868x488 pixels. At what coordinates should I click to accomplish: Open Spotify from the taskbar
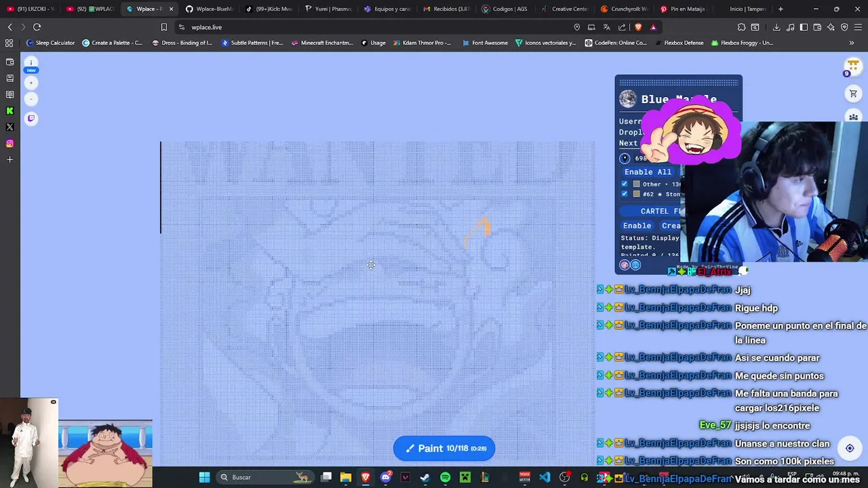tap(445, 477)
